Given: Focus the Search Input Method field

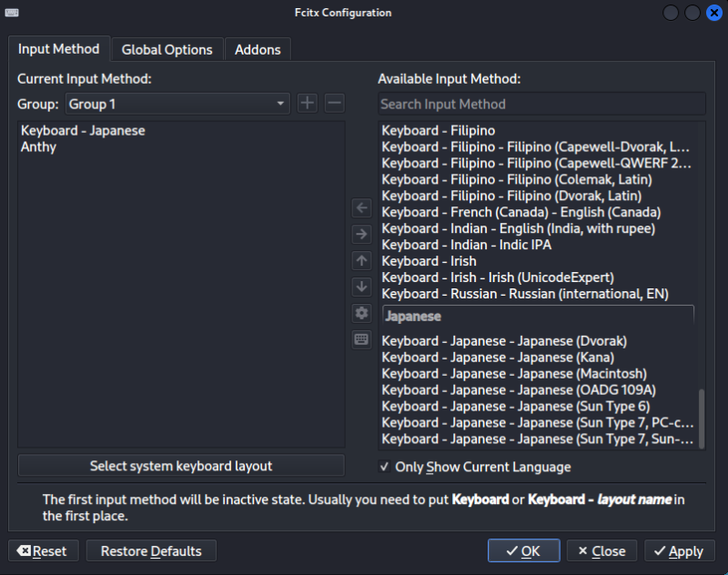Looking at the screenshot, I should 541,104.
